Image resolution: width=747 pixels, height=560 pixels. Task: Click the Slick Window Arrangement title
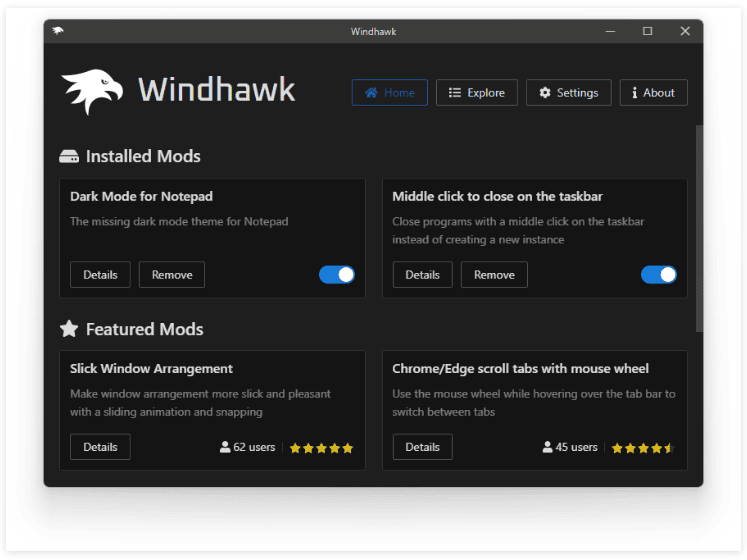[151, 368]
